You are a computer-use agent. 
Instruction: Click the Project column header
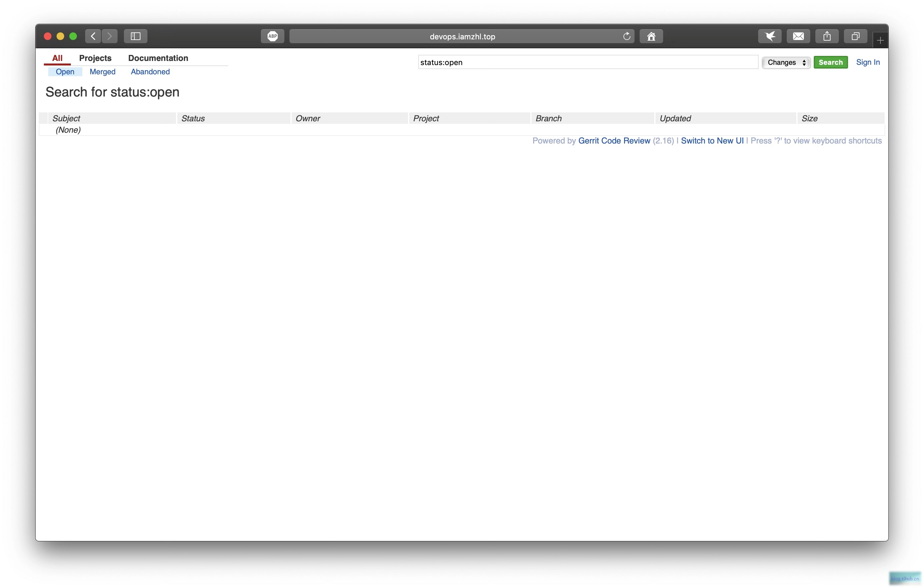pyautogui.click(x=470, y=118)
